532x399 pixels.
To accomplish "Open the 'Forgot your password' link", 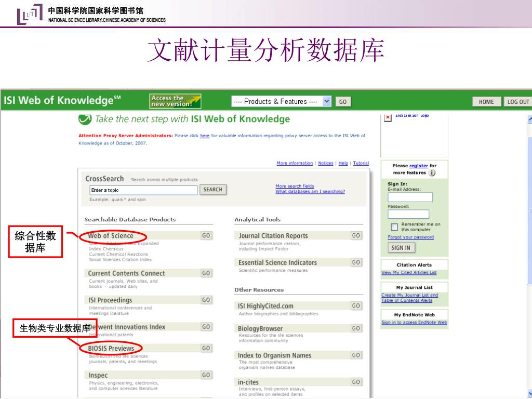I will point(410,237).
